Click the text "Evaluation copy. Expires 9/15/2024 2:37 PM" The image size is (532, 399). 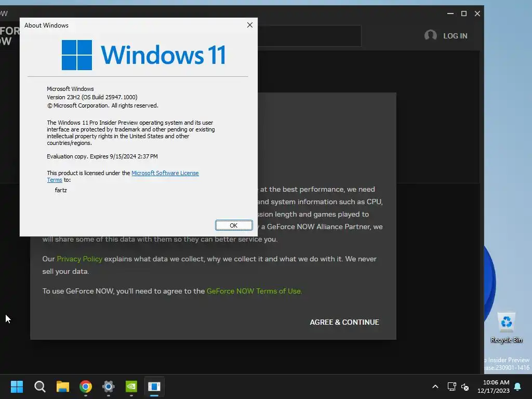coord(102,156)
